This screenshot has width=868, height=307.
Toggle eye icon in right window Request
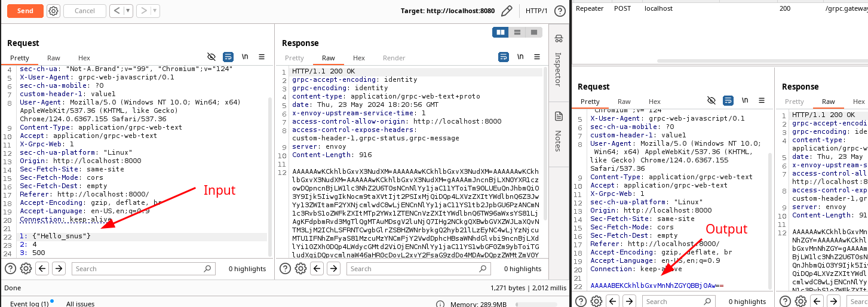[711, 100]
